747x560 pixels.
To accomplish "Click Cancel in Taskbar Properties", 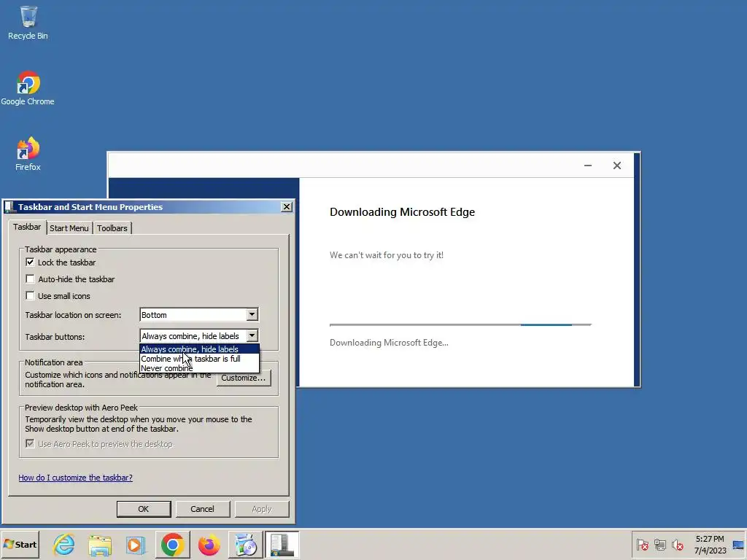I will point(203,509).
